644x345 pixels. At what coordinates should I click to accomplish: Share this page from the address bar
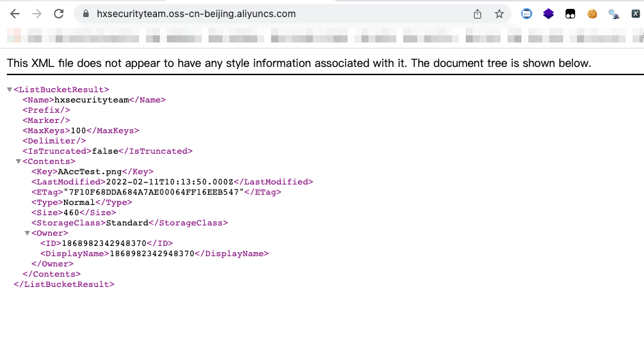click(x=478, y=14)
